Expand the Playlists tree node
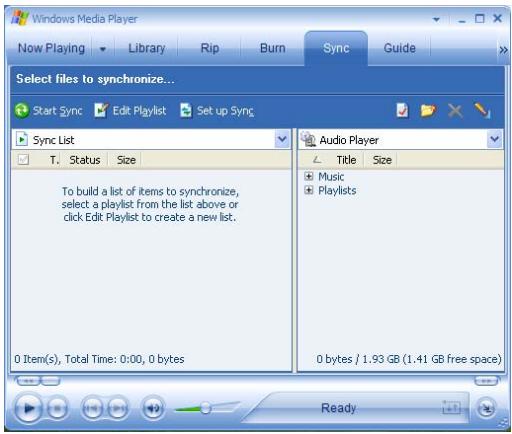Viewport: 512px width, 434px height. pyautogui.click(x=309, y=190)
